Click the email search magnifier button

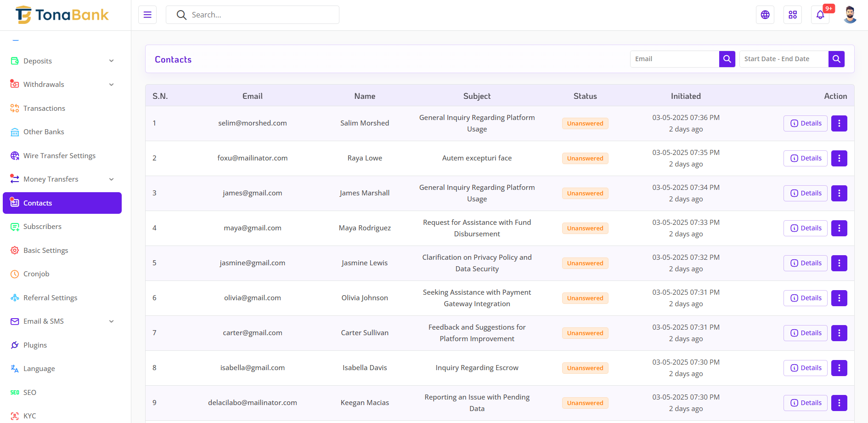point(727,59)
